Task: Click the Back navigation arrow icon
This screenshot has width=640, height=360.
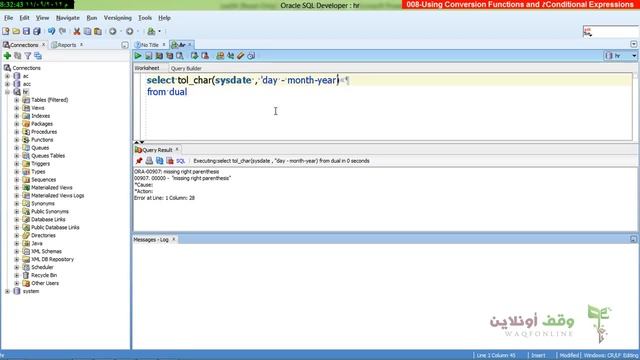Action: coord(113,31)
